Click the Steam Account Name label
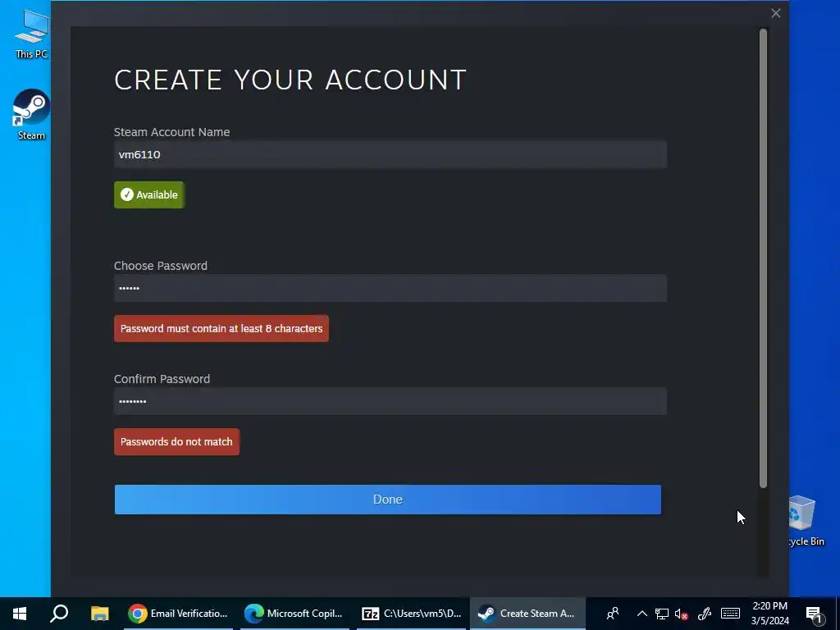Screen dimensions: 840x630 171,132
